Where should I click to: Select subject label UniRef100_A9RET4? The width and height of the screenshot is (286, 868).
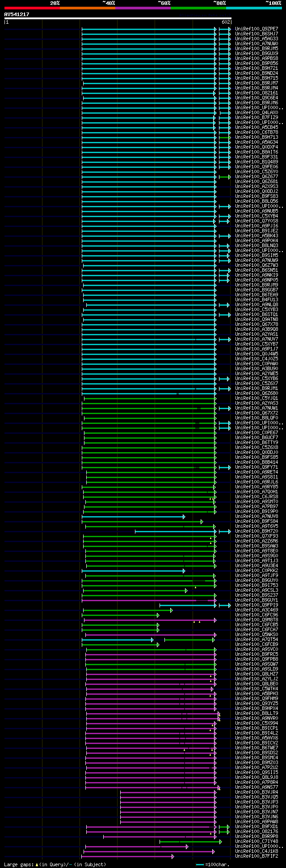pos(257,472)
